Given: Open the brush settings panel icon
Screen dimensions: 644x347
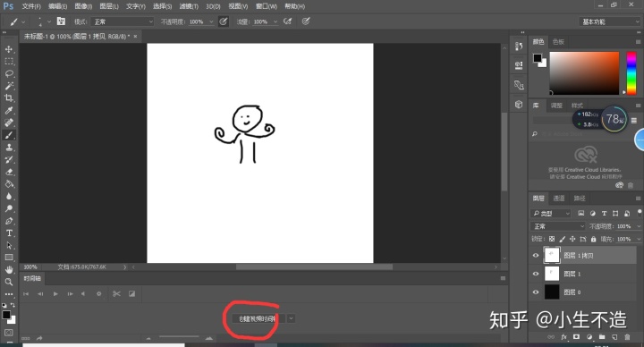Looking at the screenshot, I should click(61, 21).
